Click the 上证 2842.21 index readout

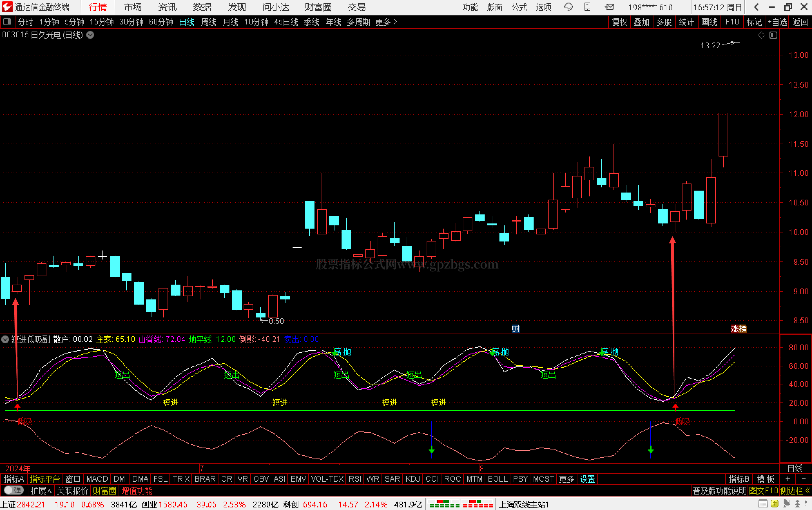pyautogui.click(x=23, y=504)
